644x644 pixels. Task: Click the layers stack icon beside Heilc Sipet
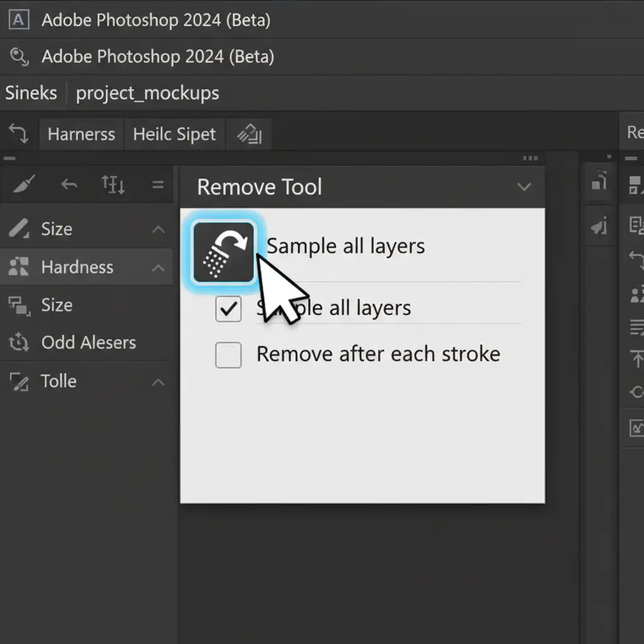[x=249, y=134]
